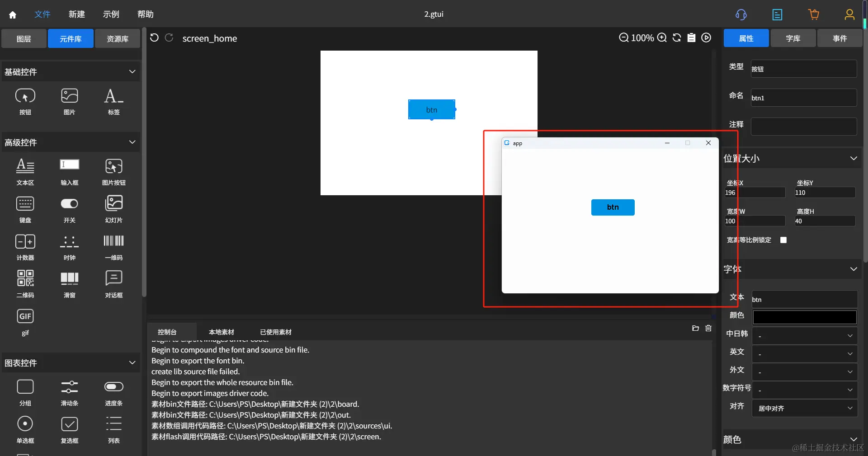Select the gif widget

25,323
